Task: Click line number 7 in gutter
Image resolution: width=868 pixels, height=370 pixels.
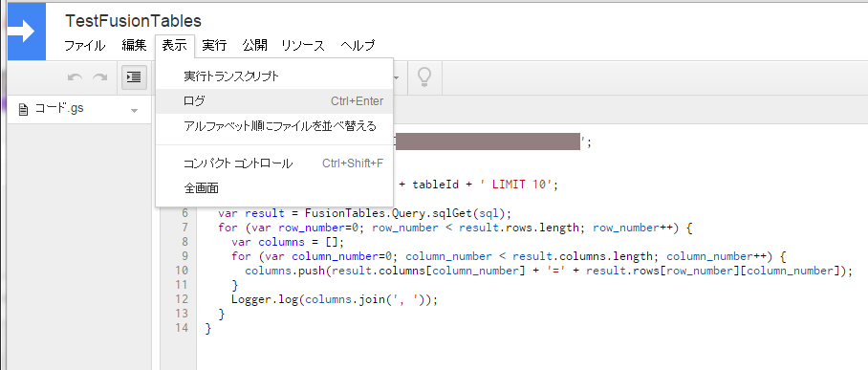Action: point(184,228)
